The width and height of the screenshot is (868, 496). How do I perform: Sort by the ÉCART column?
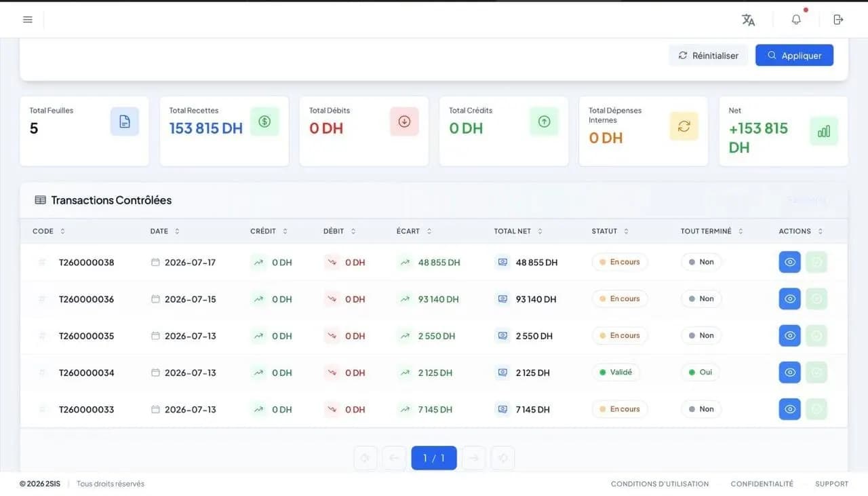(414, 231)
